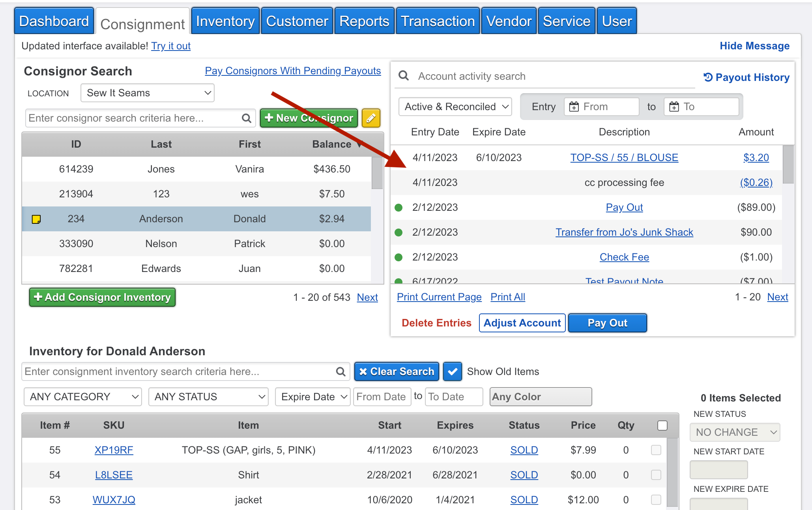Click the account activity search magnifier icon
The width and height of the screenshot is (812, 510).
[x=403, y=75]
